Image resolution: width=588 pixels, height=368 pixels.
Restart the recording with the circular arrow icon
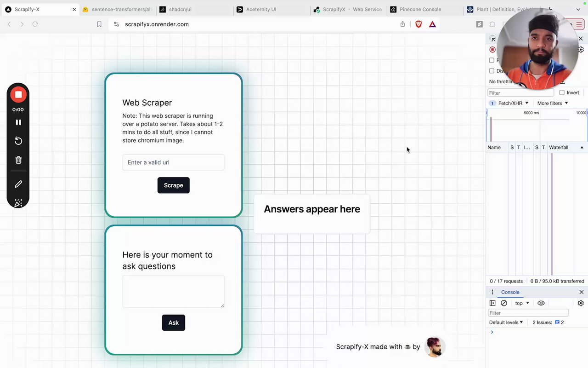(x=18, y=141)
